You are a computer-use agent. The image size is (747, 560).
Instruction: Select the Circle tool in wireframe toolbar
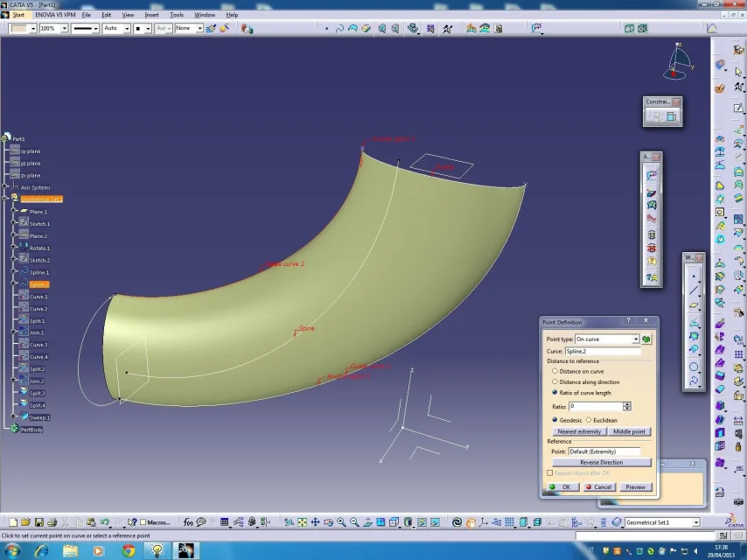[x=694, y=367]
